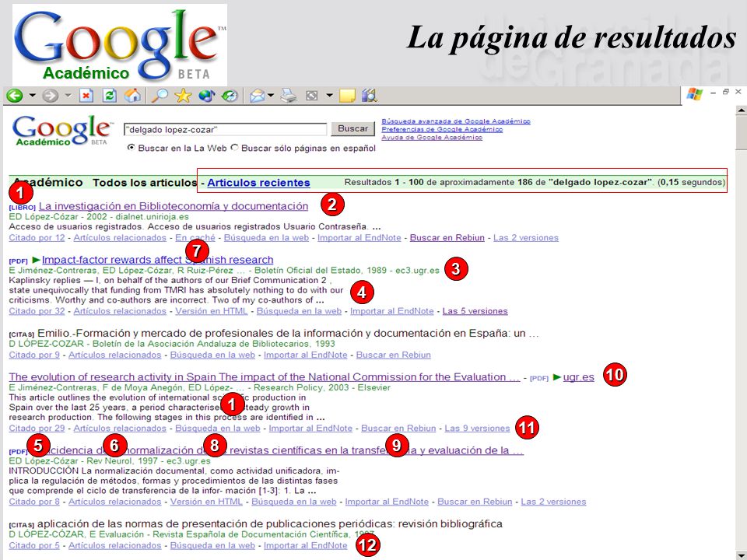Open the Forward button history dropdown arrow

coord(68,96)
